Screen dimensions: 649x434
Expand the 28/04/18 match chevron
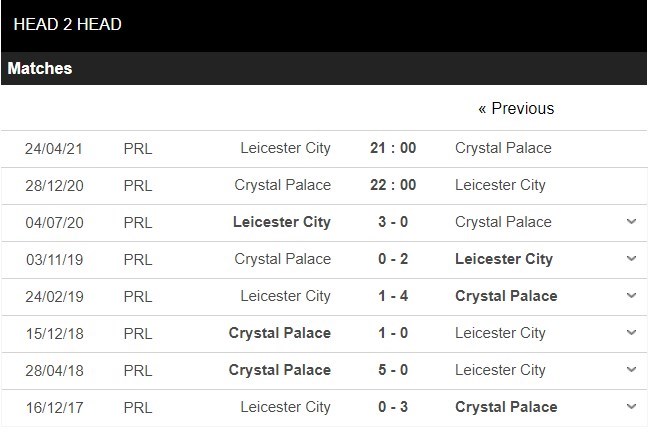click(631, 370)
